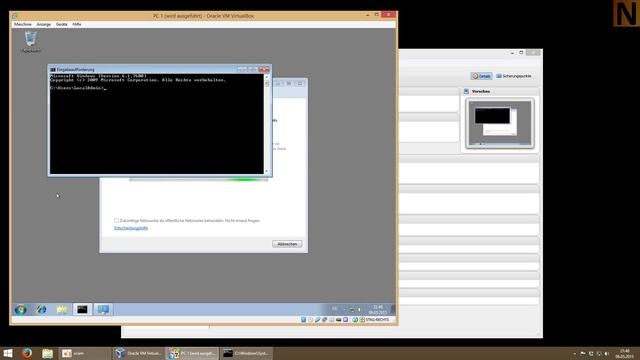Click the hard disk activity indicator in VM status bar
Image resolution: width=640 pixels, height=360 pixels.
[304, 320]
